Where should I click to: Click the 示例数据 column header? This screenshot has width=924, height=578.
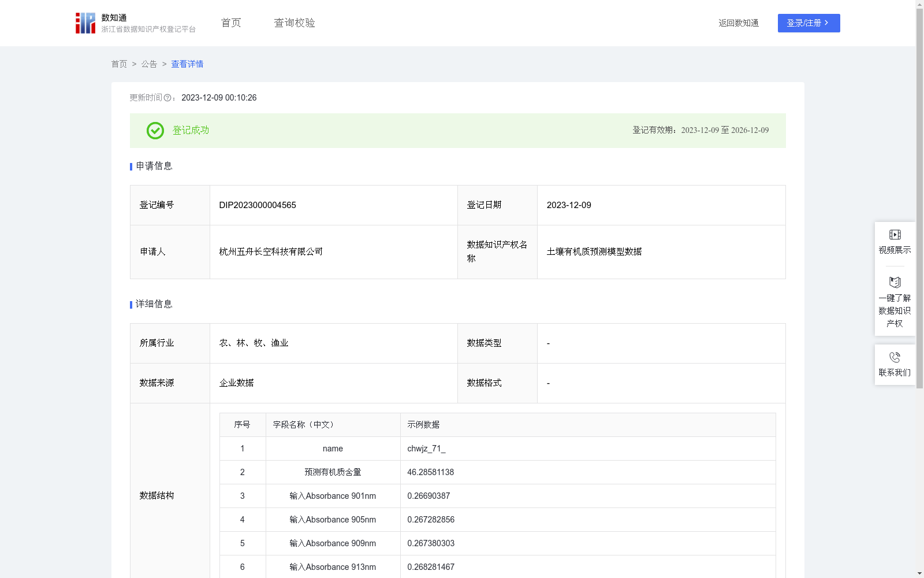click(x=588, y=425)
